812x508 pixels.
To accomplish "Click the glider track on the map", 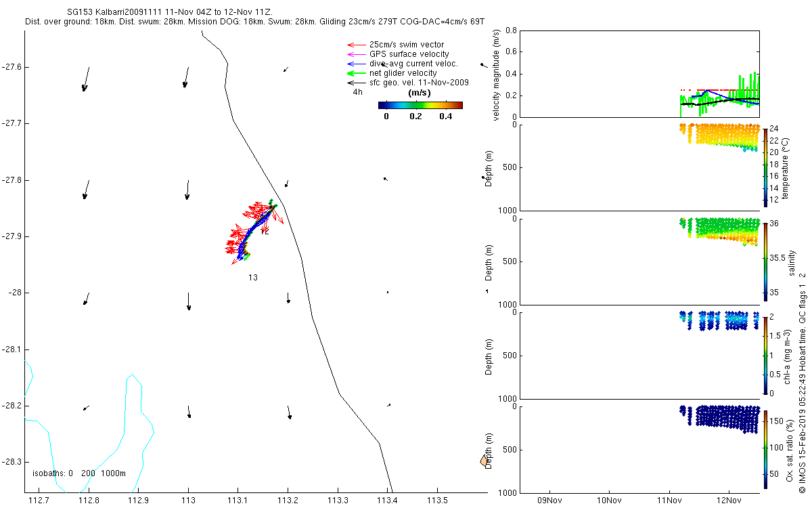I will point(254,232).
